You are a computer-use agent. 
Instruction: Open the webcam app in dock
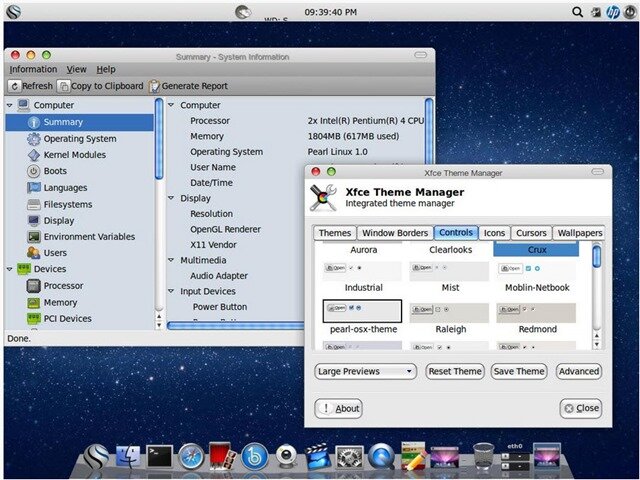pyautogui.click(x=286, y=456)
